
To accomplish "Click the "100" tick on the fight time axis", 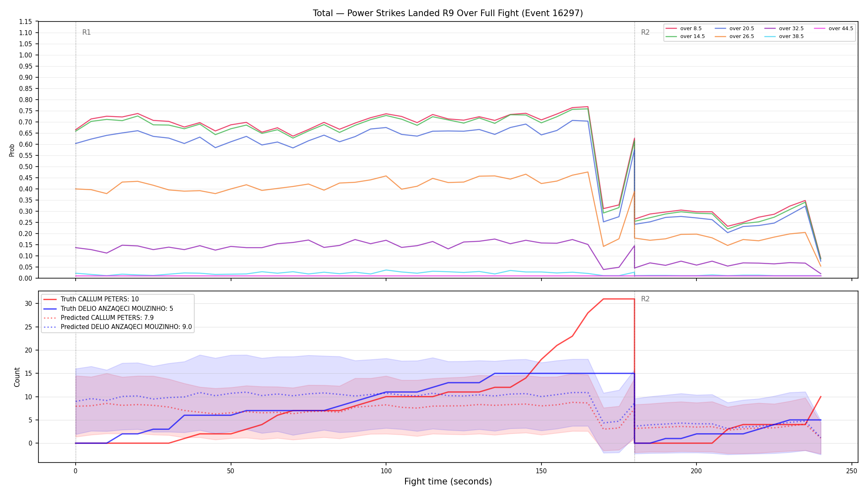I will tap(386, 470).
